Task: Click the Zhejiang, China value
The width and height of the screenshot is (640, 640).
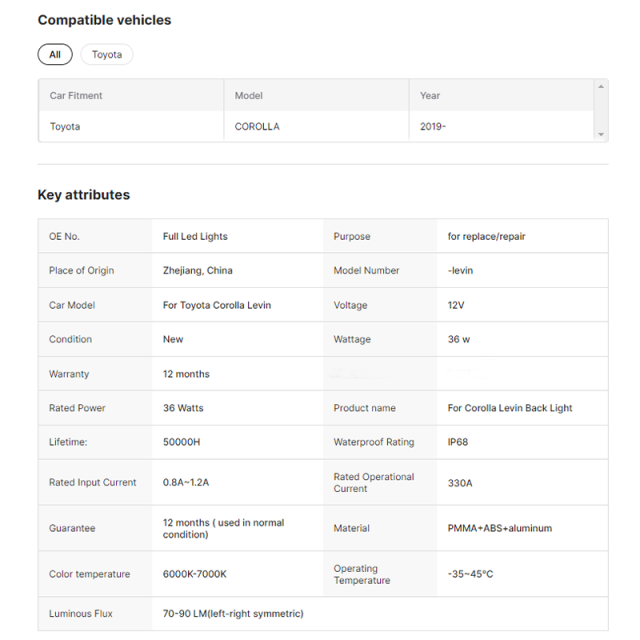Action: 198,271
